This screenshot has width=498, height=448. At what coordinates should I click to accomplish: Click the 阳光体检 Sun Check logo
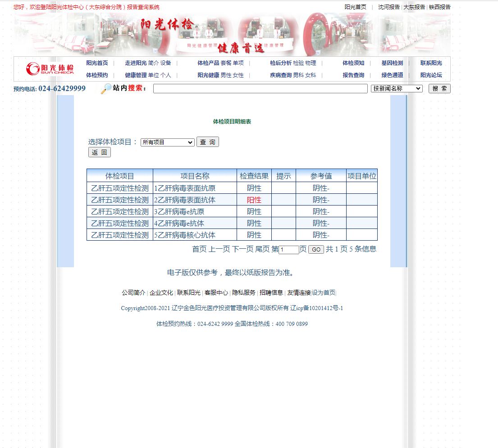click(x=50, y=69)
